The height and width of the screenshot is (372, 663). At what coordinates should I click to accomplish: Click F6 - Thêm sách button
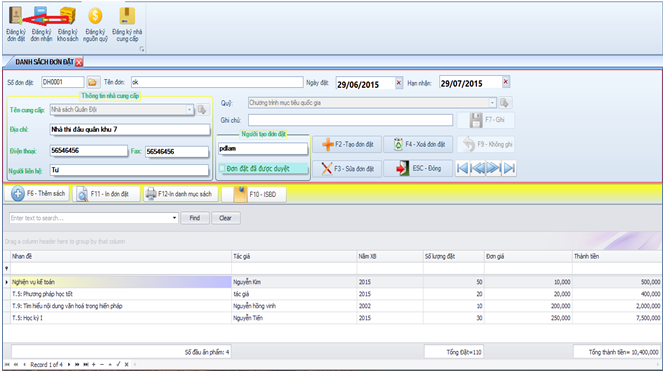pos(37,194)
